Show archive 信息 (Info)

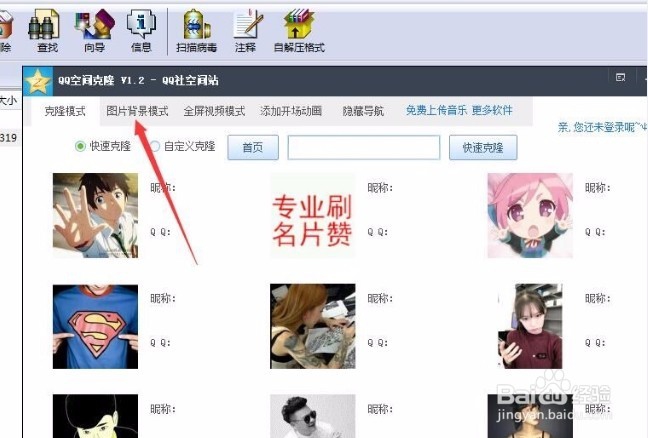pyautogui.click(x=141, y=31)
